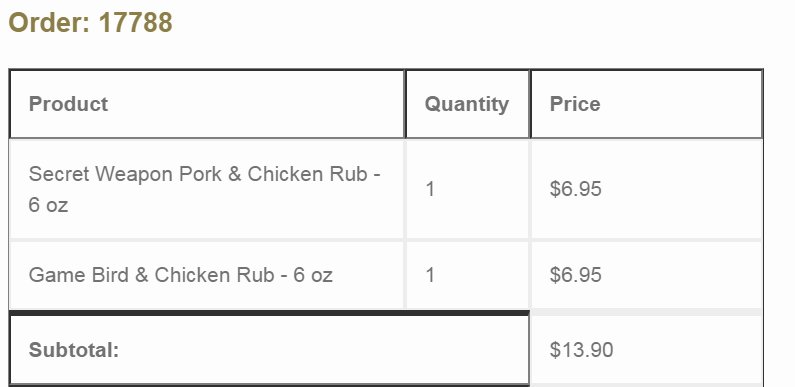Click the Subtotal label
Viewport: 795px width, 387px height.
[x=74, y=350]
